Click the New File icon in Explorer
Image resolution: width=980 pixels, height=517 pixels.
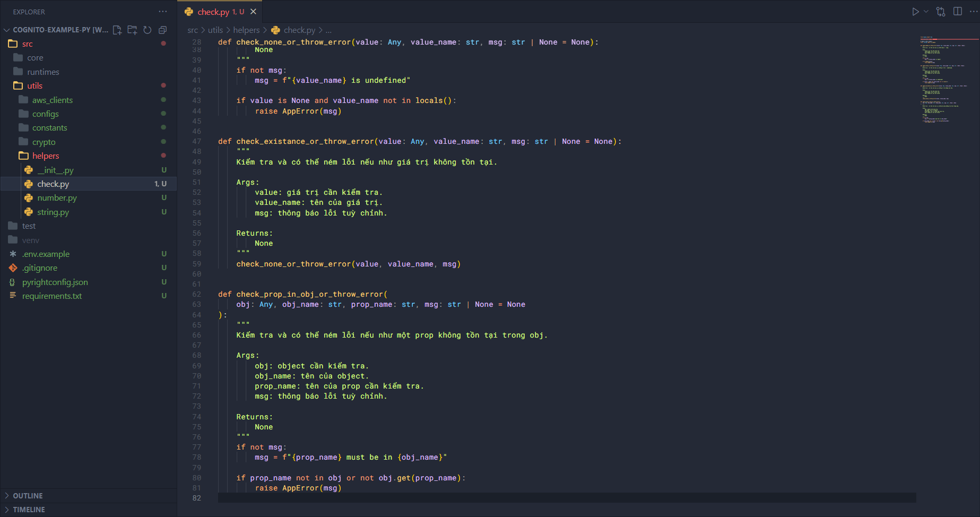point(117,30)
